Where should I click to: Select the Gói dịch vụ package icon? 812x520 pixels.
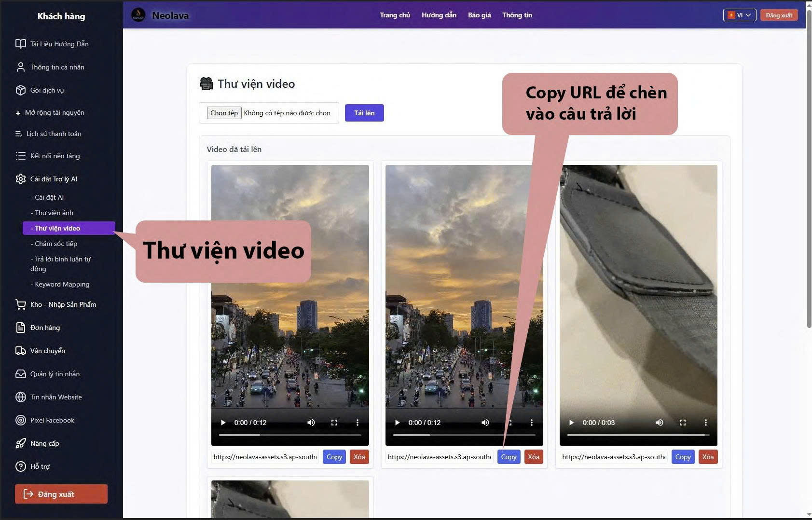(20, 90)
